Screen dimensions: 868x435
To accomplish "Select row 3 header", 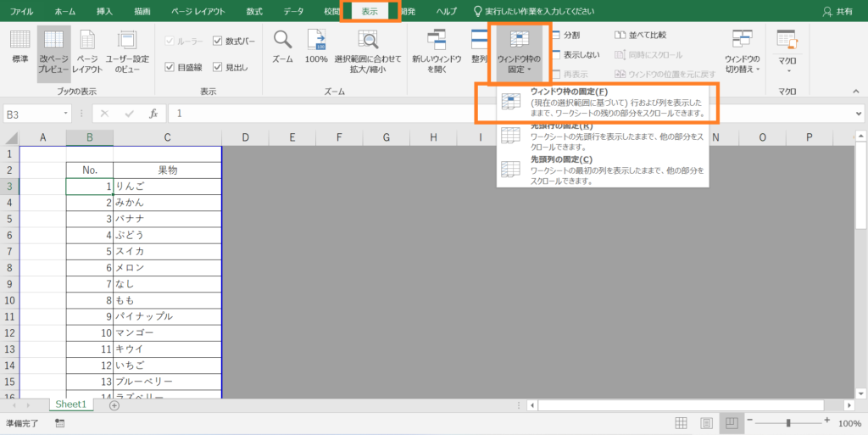I will coord(9,187).
